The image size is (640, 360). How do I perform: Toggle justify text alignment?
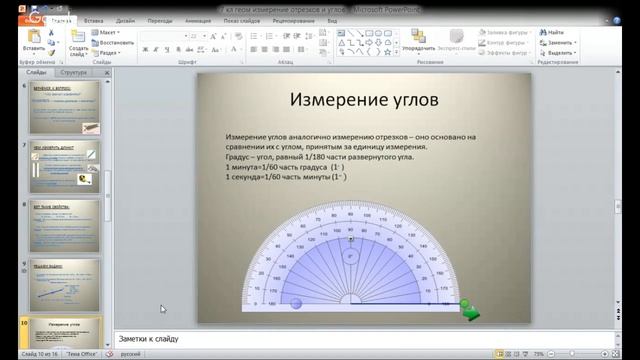click(287, 49)
